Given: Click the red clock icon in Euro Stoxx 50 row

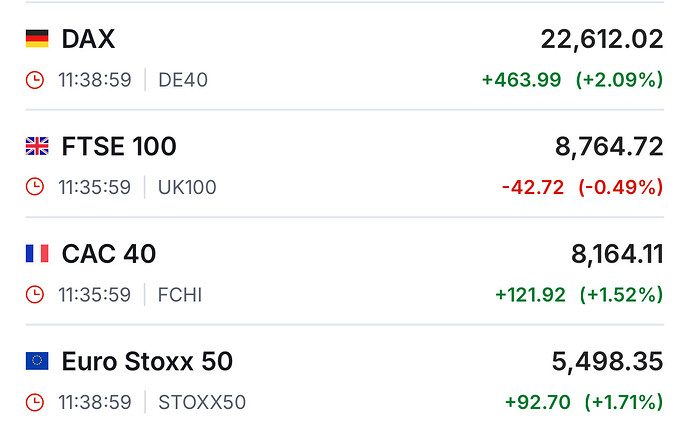Looking at the screenshot, I should pyautogui.click(x=35, y=403).
